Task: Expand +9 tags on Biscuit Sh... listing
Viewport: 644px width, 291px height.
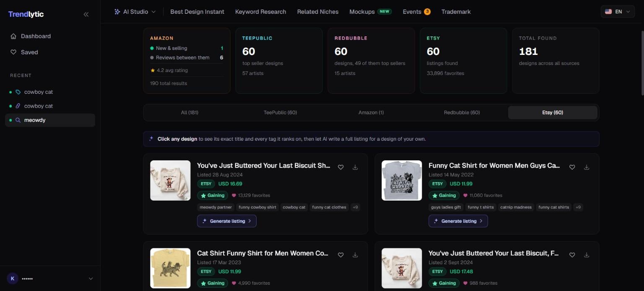Action: (355, 207)
